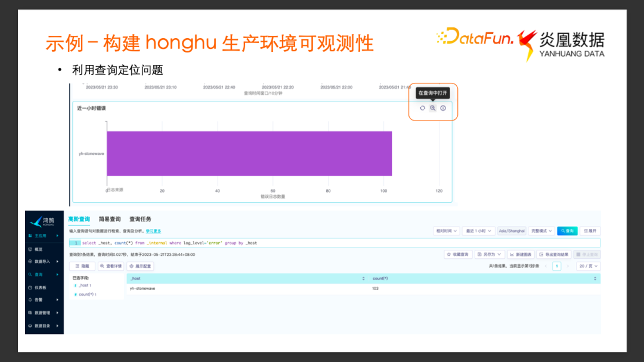Switch to the 查询任务 tab
This screenshot has width=644, height=362.
140,219
